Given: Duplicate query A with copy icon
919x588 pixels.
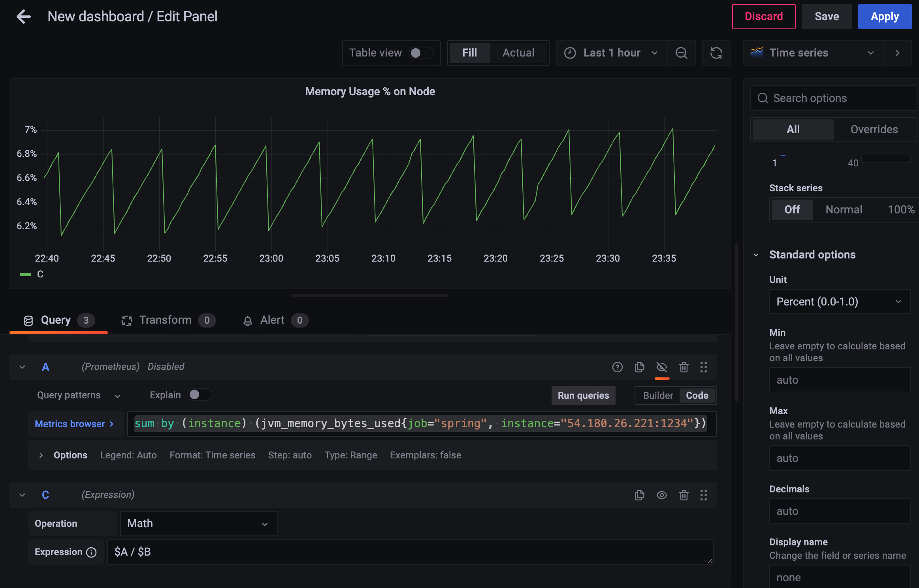Looking at the screenshot, I should tap(639, 367).
